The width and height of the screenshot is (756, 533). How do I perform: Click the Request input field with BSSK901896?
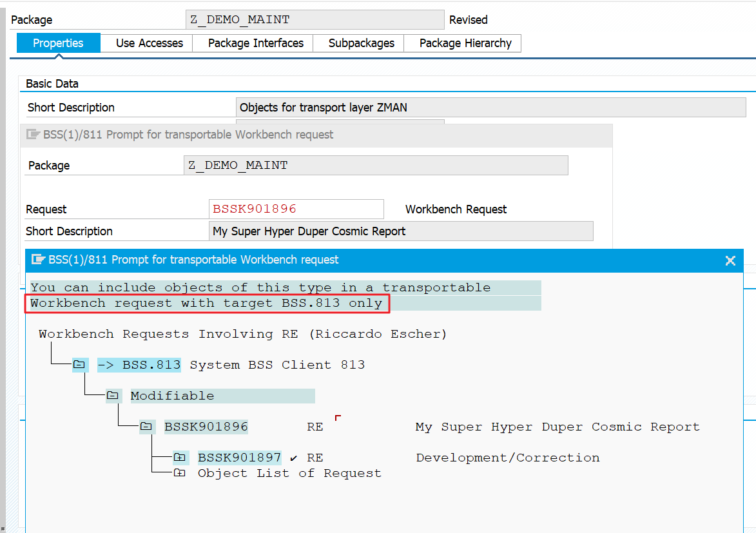[x=296, y=209]
